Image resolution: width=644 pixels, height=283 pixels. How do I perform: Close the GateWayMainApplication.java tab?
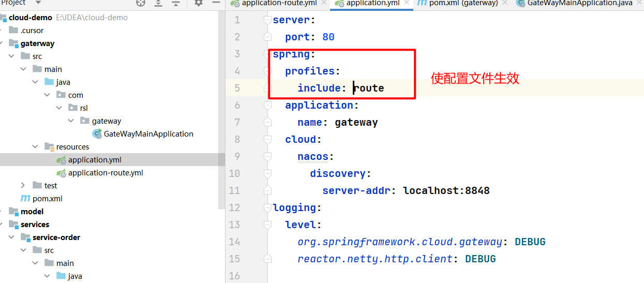click(x=640, y=3)
